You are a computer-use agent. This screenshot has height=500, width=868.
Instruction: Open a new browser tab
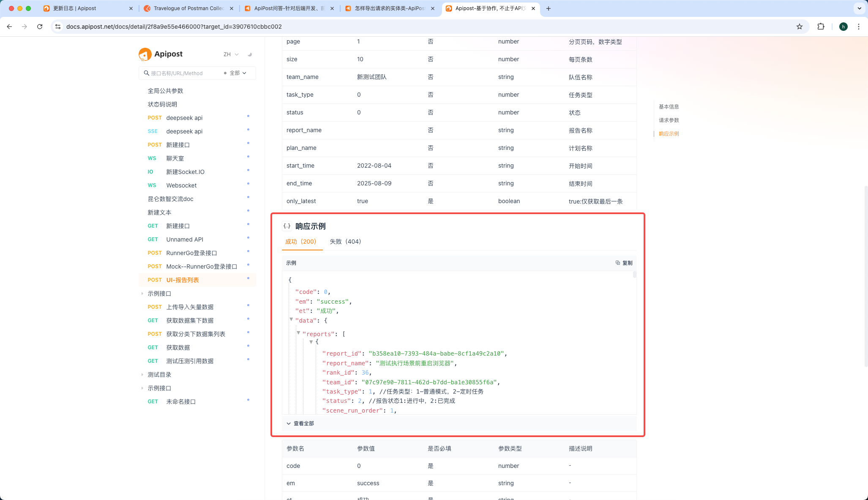(548, 8)
